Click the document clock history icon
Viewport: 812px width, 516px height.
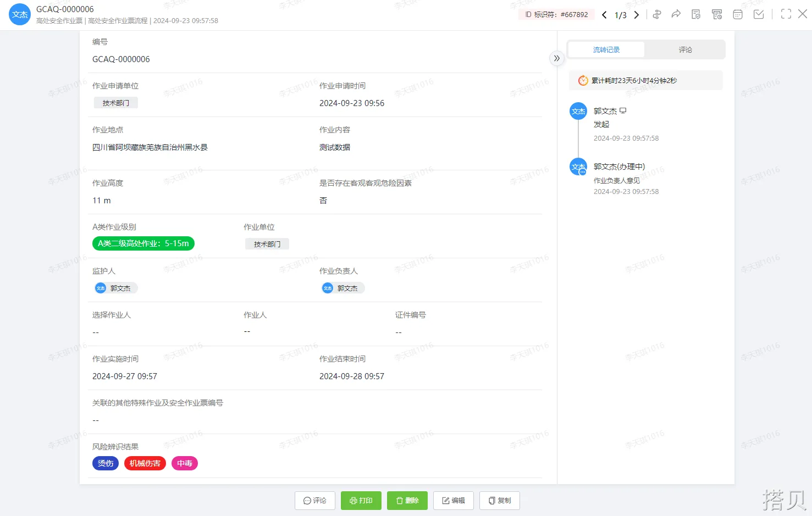(x=717, y=15)
